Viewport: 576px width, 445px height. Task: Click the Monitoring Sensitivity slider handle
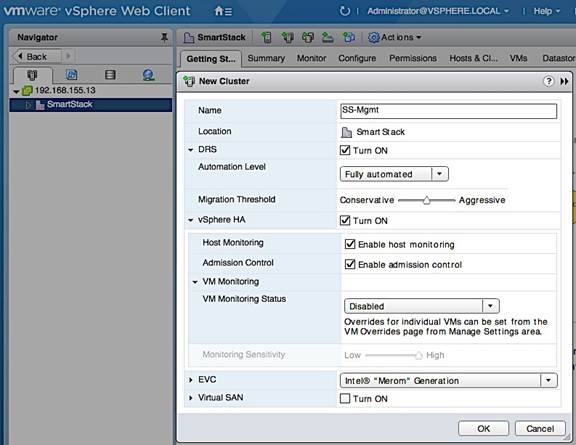pyautogui.click(x=418, y=355)
